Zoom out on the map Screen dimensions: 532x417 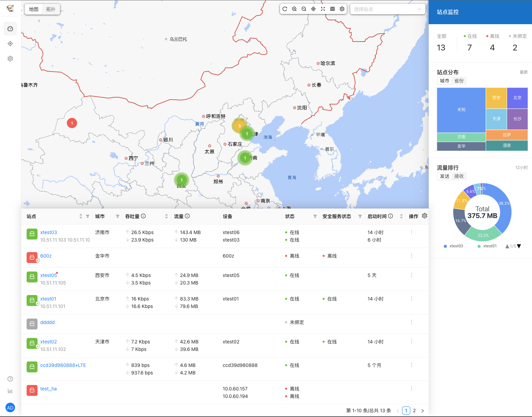point(304,9)
